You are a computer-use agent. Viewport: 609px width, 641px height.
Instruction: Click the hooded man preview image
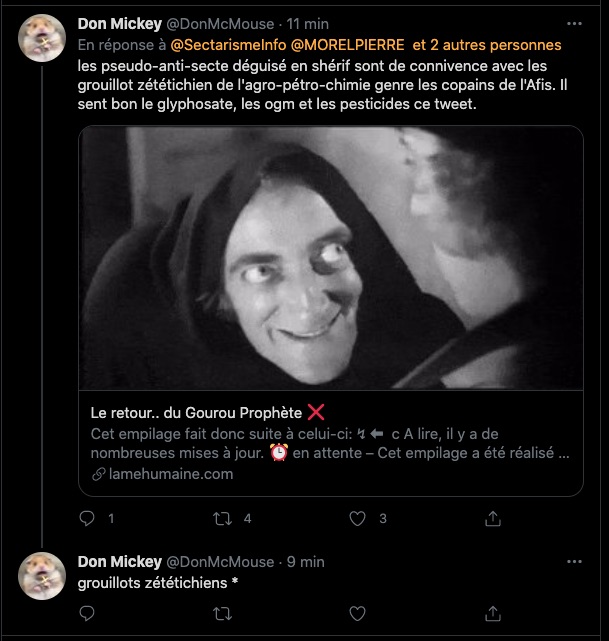331,258
